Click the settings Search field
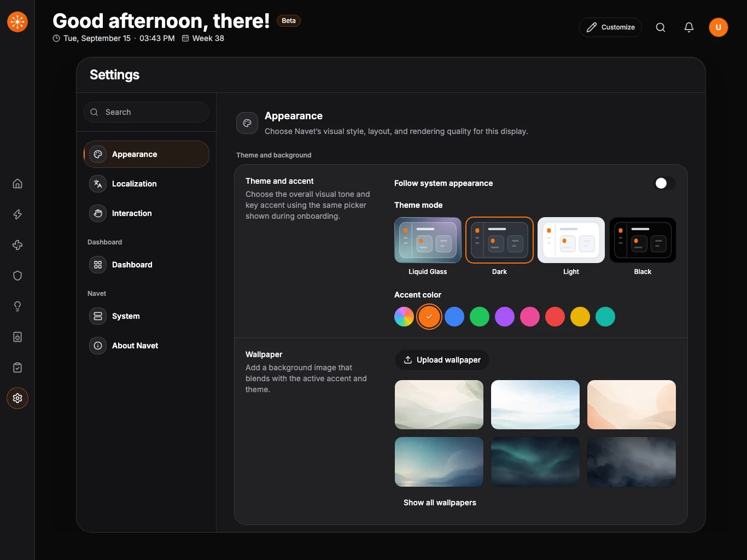The width and height of the screenshot is (747, 560). [x=147, y=112]
